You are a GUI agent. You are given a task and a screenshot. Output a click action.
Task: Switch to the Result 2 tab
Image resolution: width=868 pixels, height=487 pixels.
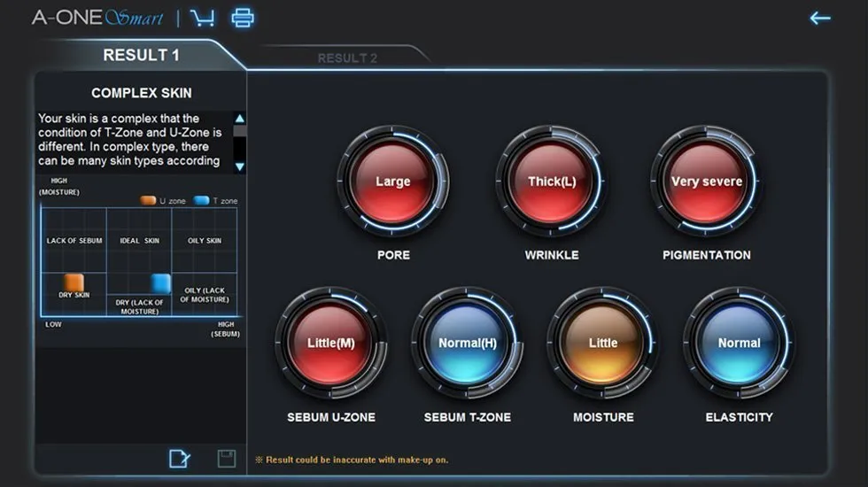[347, 58]
